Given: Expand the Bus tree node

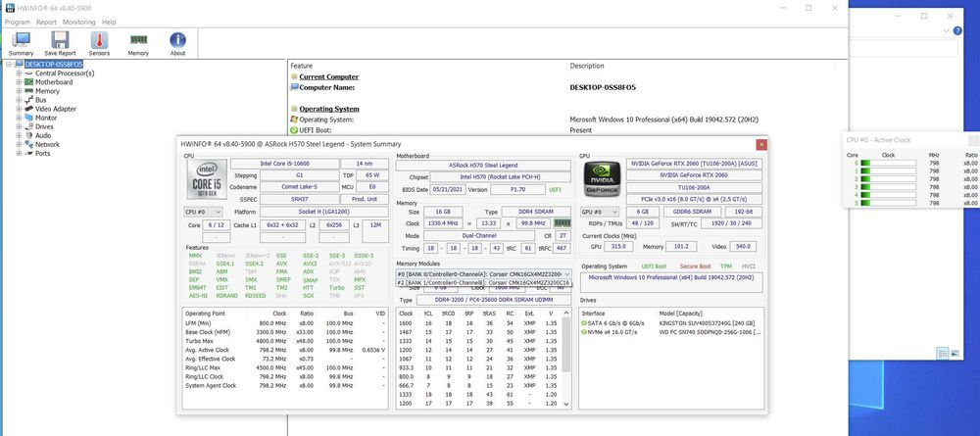Looking at the screenshot, I should pos(19,100).
